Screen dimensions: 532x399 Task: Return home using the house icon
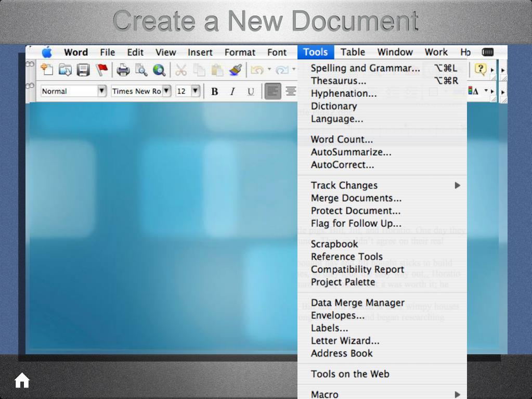click(22, 380)
